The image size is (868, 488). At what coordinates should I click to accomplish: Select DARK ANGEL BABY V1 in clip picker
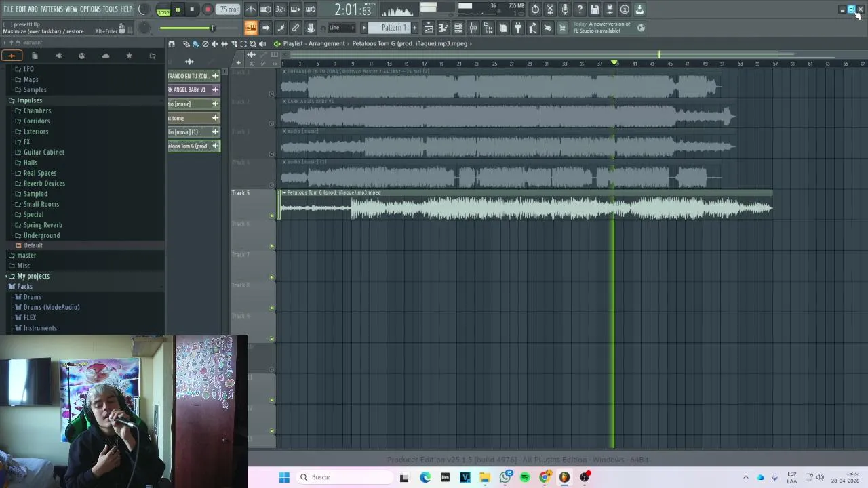[194, 90]
